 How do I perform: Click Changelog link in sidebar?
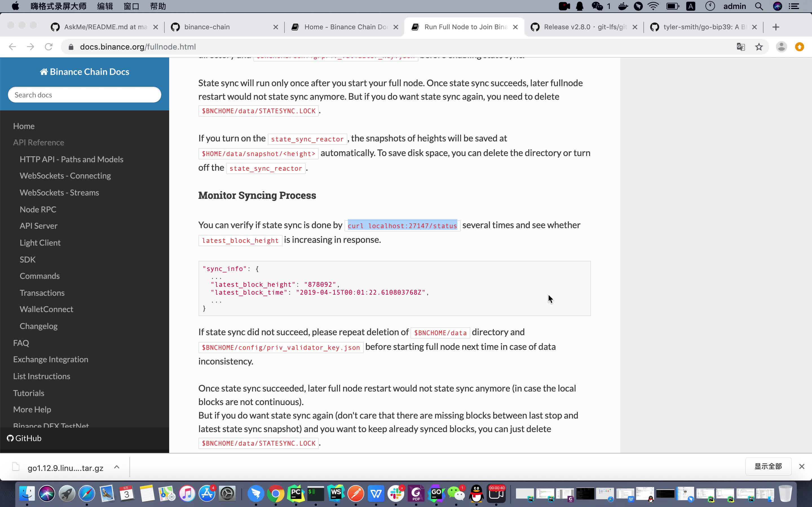tap(39, 326)
